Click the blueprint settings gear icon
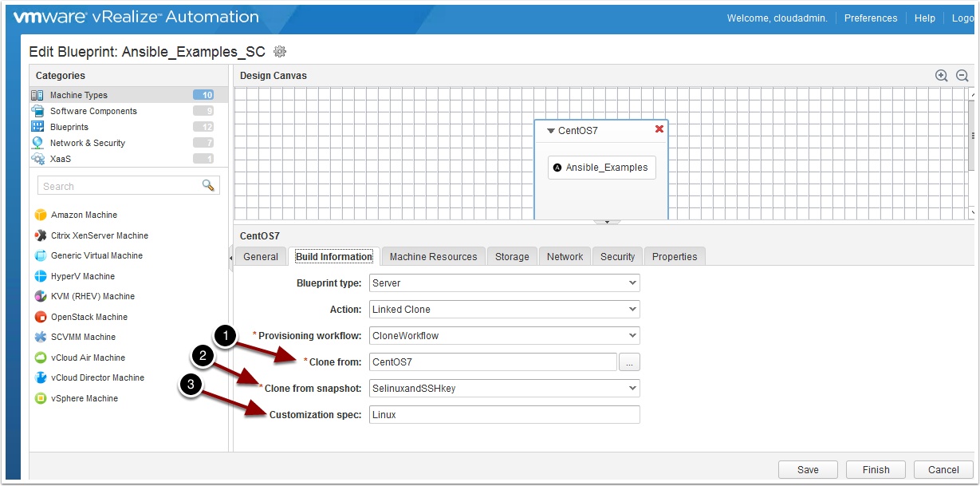The height and width of the screenshot is (486, 980). 279,52
